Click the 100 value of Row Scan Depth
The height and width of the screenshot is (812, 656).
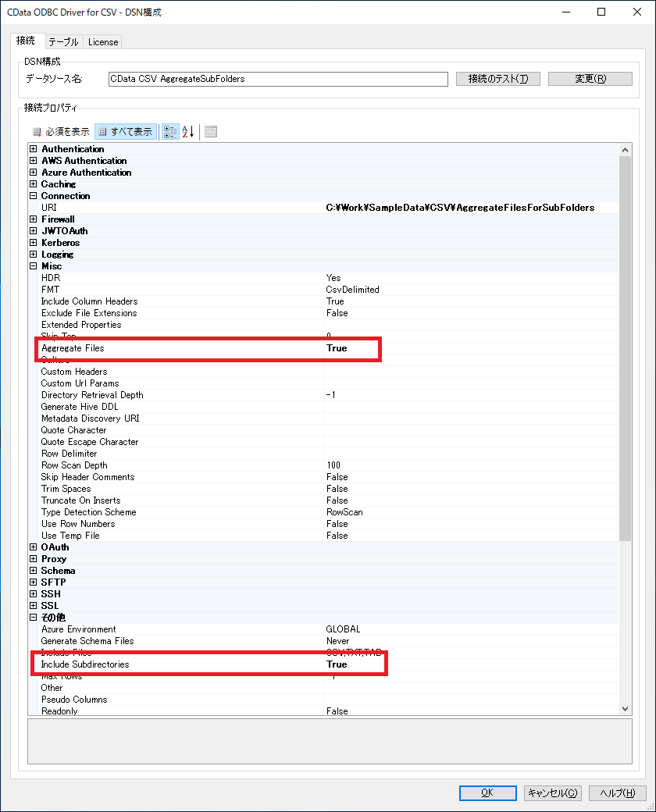(333, 465)
